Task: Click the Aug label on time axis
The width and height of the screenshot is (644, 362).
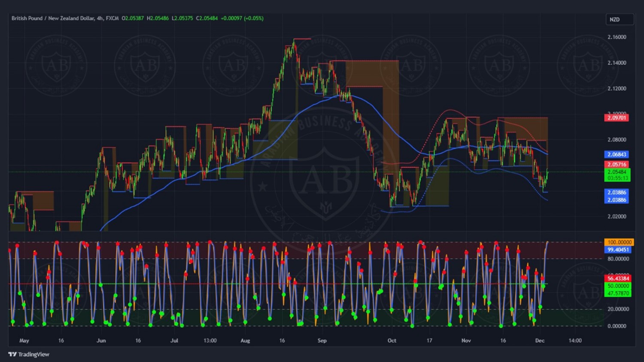Action: [245, 341]
